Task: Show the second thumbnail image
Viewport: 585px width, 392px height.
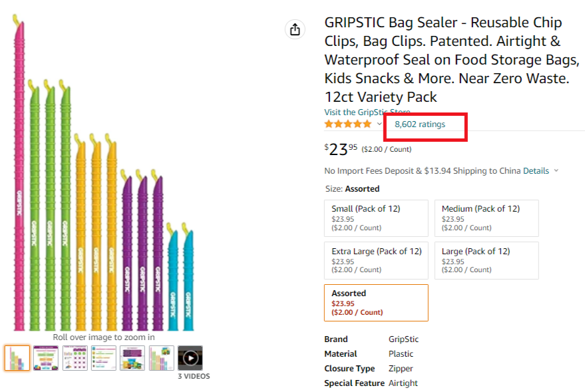Action: tap(46, 358)
